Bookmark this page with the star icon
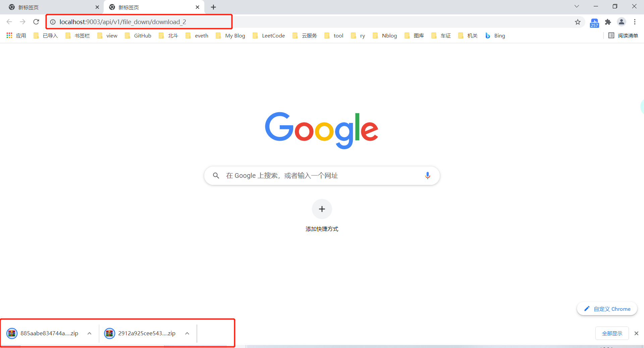This screenshot has width=644, height=348. point(578,22)
